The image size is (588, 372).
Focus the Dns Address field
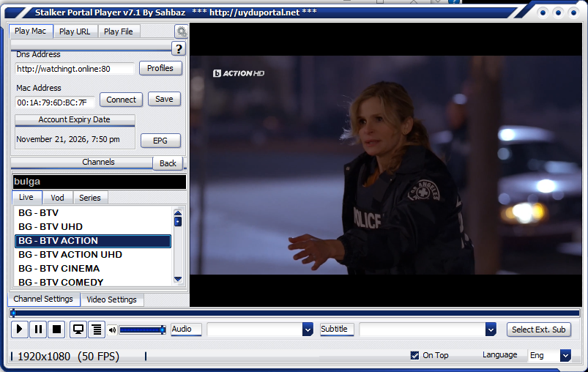click(75, 69)
